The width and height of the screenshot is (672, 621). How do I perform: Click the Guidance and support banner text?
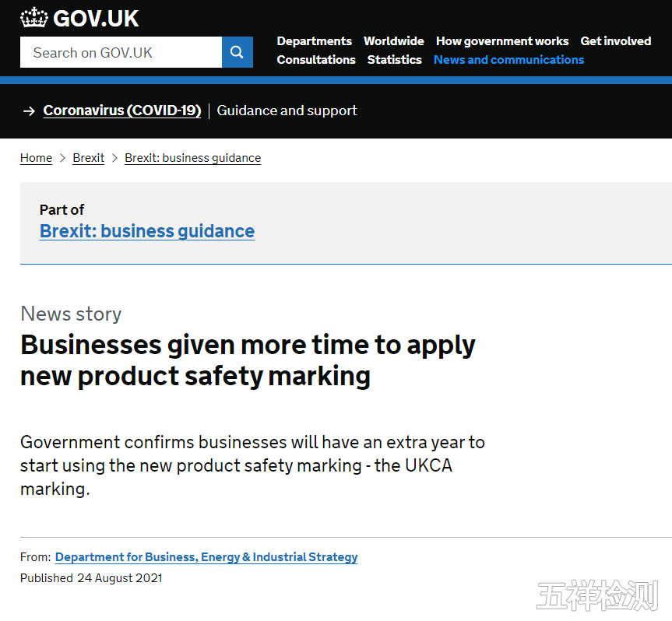click(287, 111)
